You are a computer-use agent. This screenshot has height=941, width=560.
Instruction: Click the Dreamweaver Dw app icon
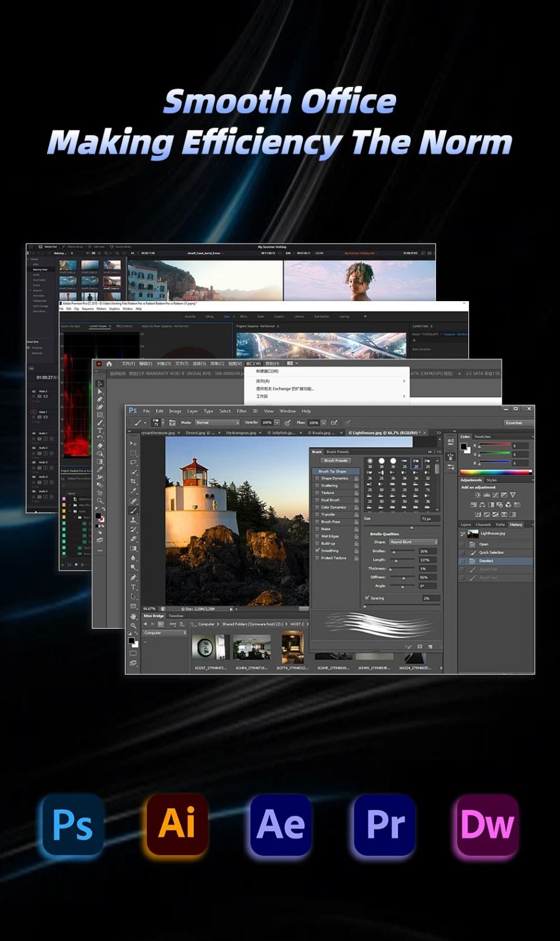pyautogui.click(x=487, y=825)
